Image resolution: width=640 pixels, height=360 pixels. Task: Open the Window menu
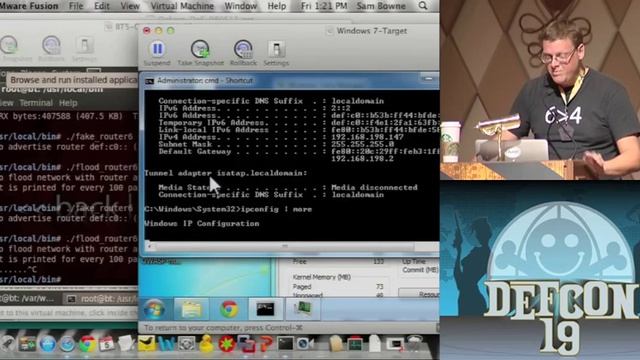point(241,6)
